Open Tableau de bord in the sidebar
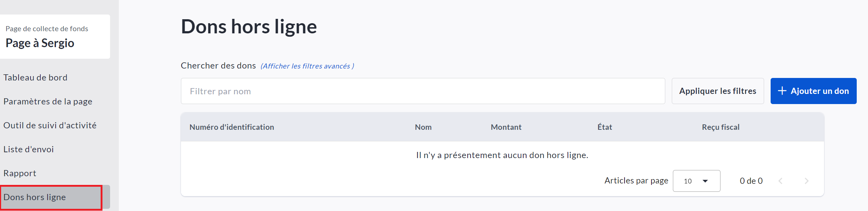 pos(35,78)
